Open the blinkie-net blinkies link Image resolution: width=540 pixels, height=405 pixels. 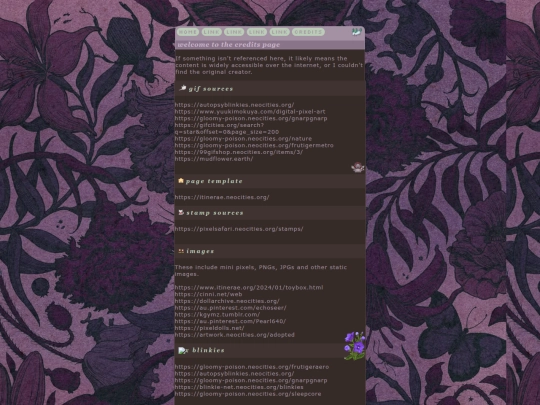(x=239, y=387)
